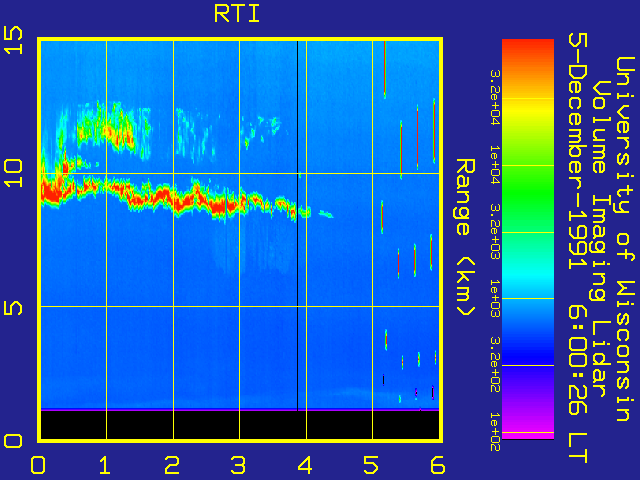Click the colorbar label 1e+03
This screenshot has height=480, width=640.
tap(495, 299)
